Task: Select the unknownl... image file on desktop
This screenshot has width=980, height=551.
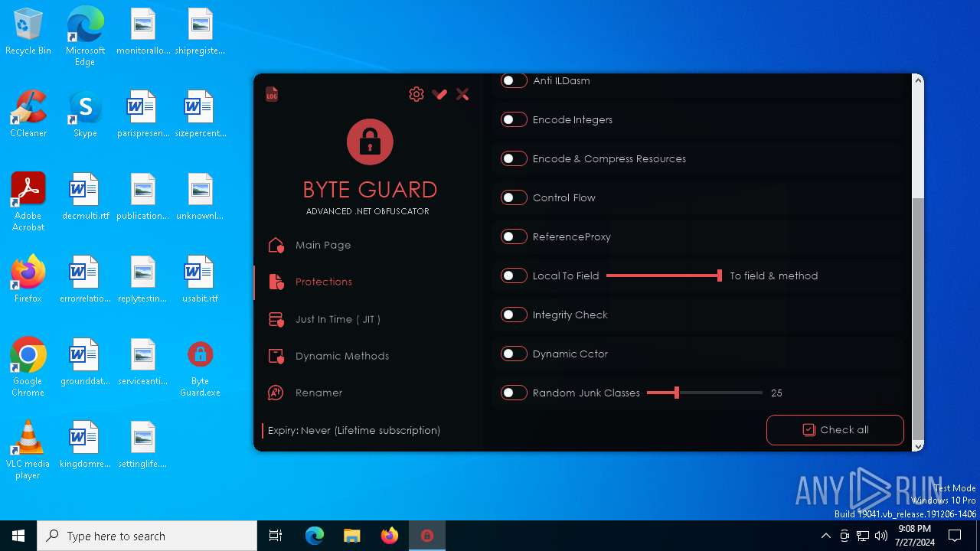Action: [200, 196]
